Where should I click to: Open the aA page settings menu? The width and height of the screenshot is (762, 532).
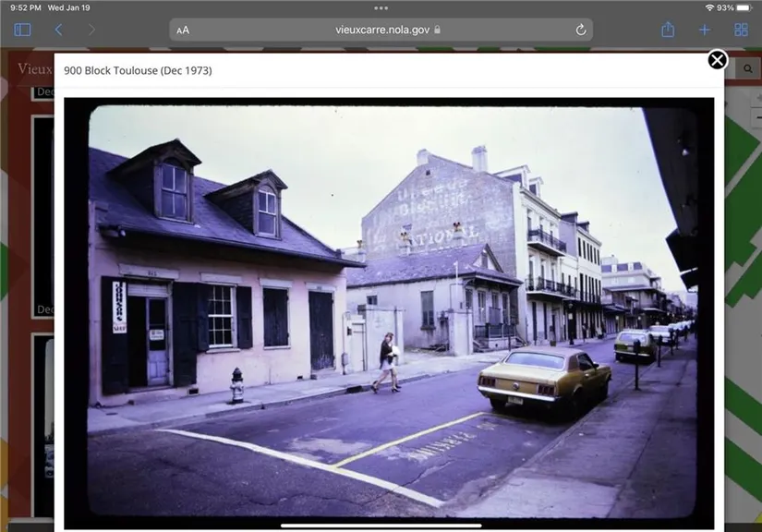[x=183, y=30]
